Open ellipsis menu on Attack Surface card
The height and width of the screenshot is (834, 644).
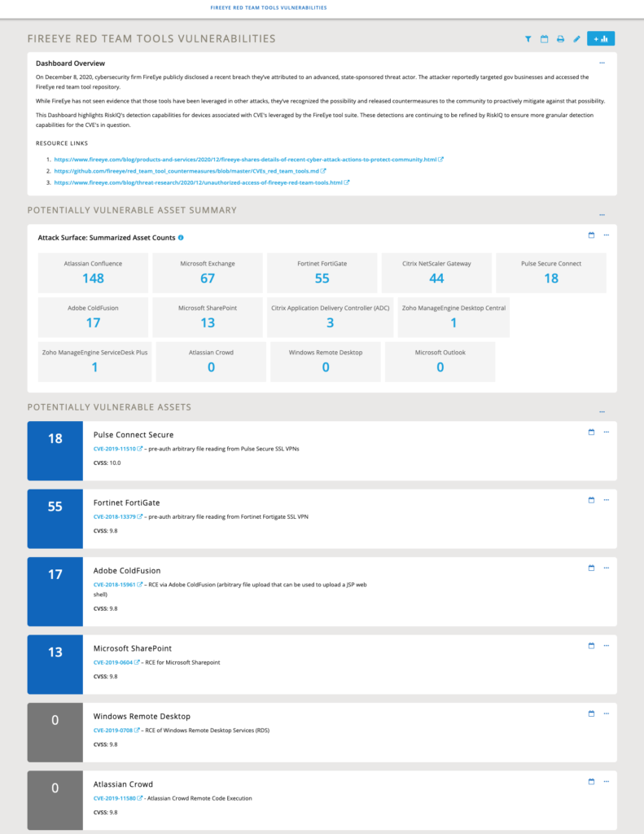(607, 235)
